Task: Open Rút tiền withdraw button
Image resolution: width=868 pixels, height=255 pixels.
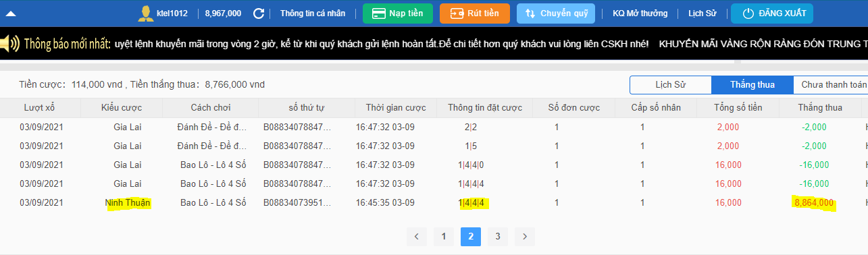Action: [475, 13]
